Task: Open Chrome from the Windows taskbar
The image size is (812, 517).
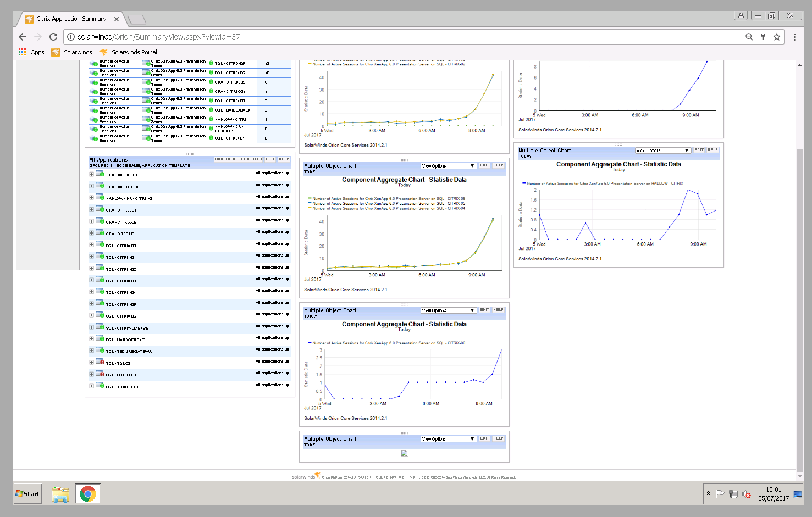Action: 87,494
